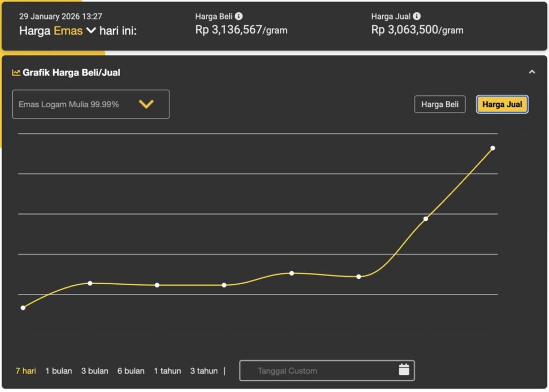Switch the chart to Harga Beli prices

coord(440,104)
